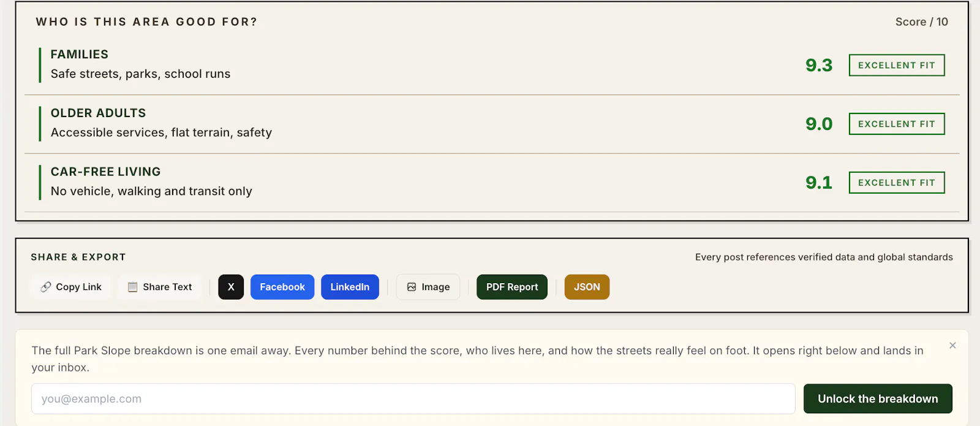Click the 9.1 score value
Screen dimensions: 980x426
click(819, 183)
